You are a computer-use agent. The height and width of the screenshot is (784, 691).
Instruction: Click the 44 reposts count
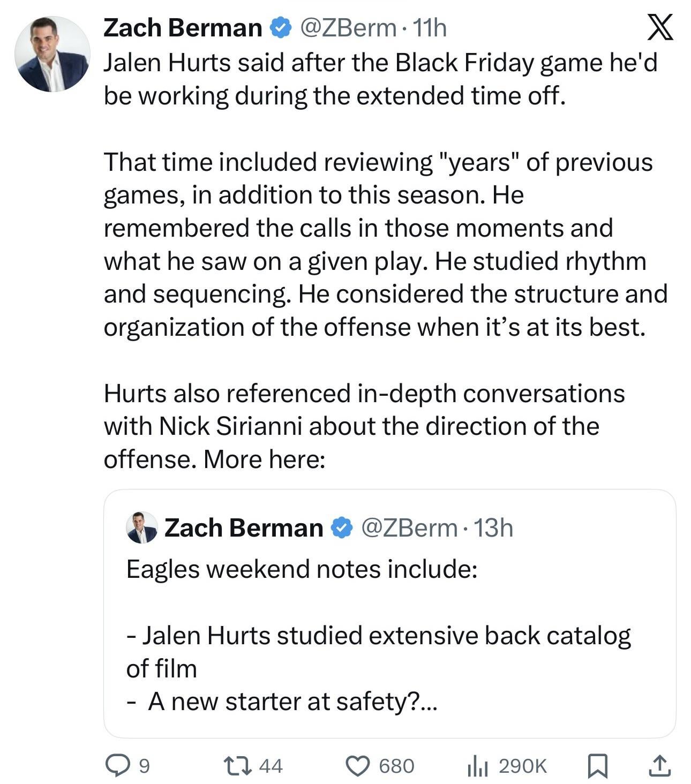(x=271, y=766)
